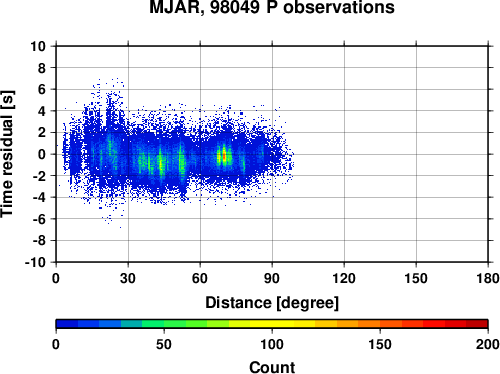This screenshot has width=500, height=374.
Task: Click x-axis tick label 180
Action: click(488, 278)
